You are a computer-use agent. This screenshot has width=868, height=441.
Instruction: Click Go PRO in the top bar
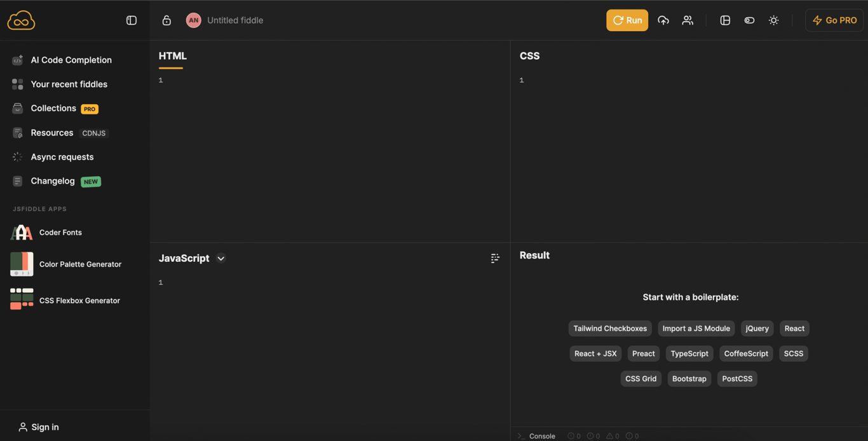click(834, 20)
